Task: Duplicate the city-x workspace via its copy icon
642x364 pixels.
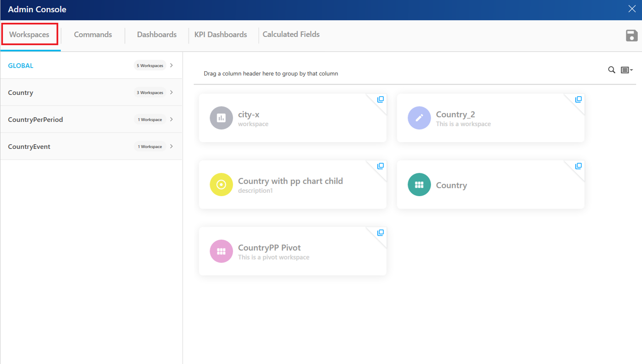Action: (380, 99)
